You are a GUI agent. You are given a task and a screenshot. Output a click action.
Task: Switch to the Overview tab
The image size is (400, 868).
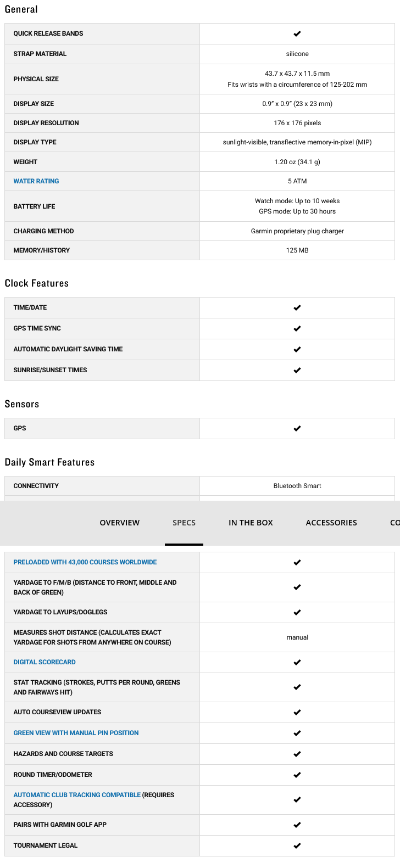120,523
